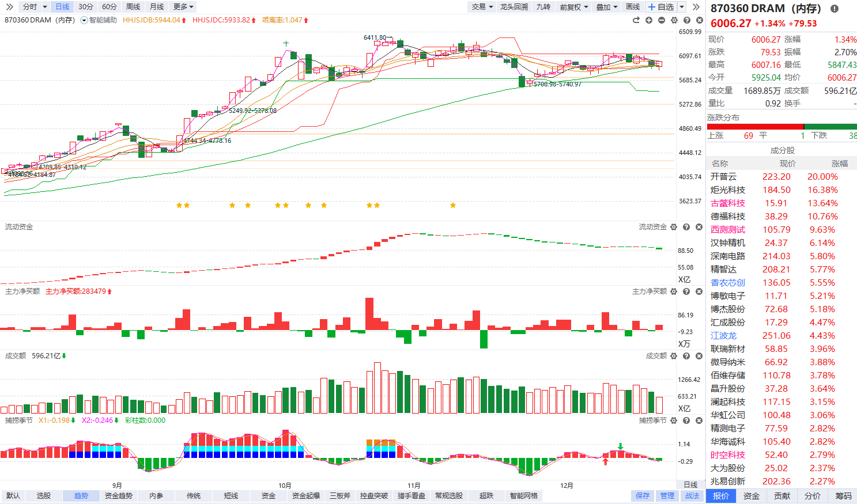Switch chart to 月线 monthly period
Viewport: 857px width, 504px height.
(x=157, y=7)
